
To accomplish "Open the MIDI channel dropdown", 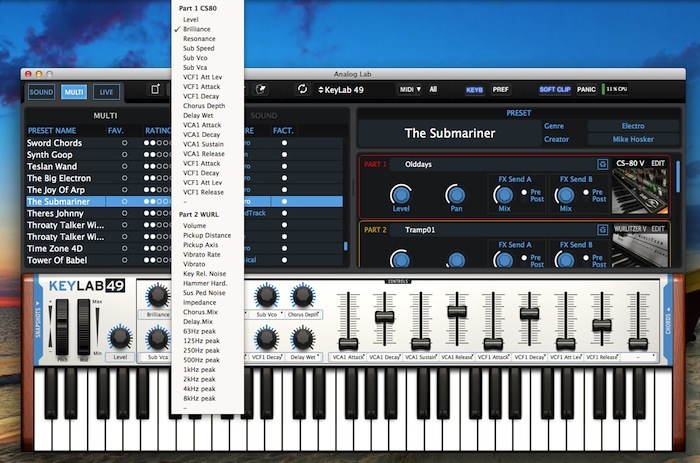I will tap(410, 89).
